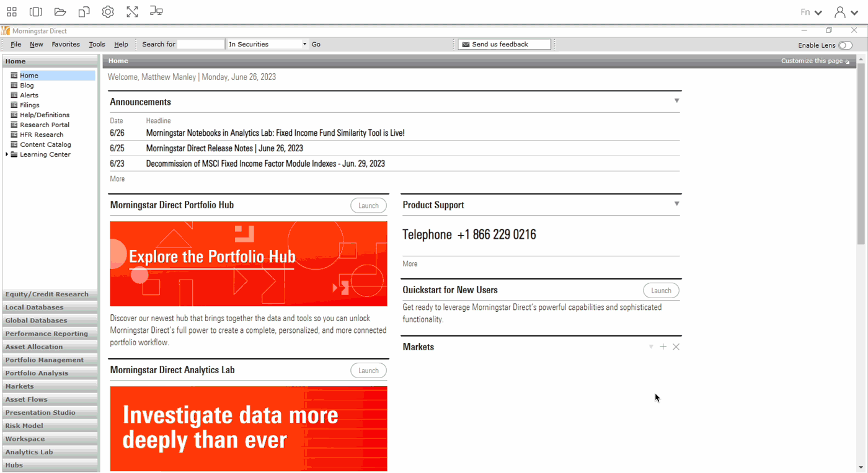This screenshot has width=868, height=473.
Task: Click the Search for input field
Action: click(200, 45)
